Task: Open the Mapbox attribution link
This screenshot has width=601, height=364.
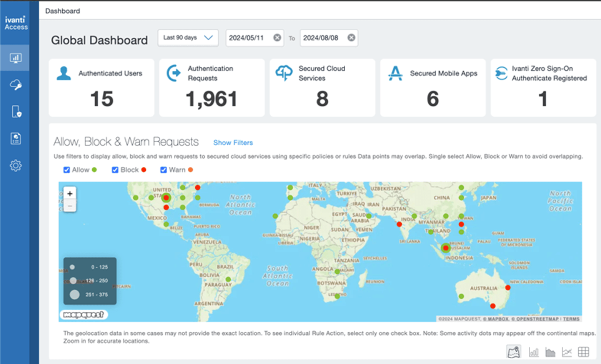Action: click(496, 319)
